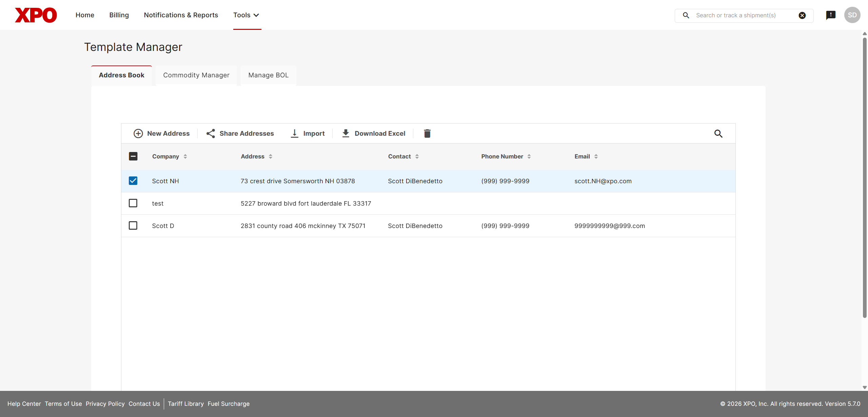Open the Help Center link
This screenshot has height=417, width=868.
[x=24, y=404]
